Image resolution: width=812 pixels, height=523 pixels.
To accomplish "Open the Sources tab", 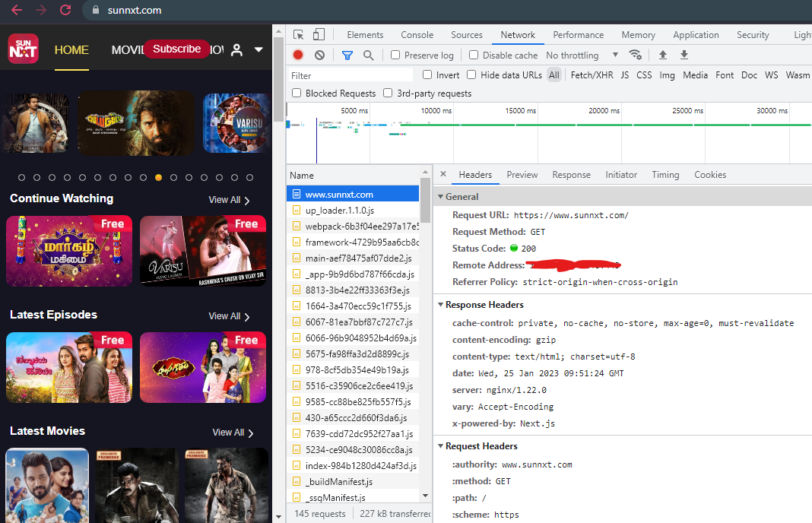I will coord(467,35).
